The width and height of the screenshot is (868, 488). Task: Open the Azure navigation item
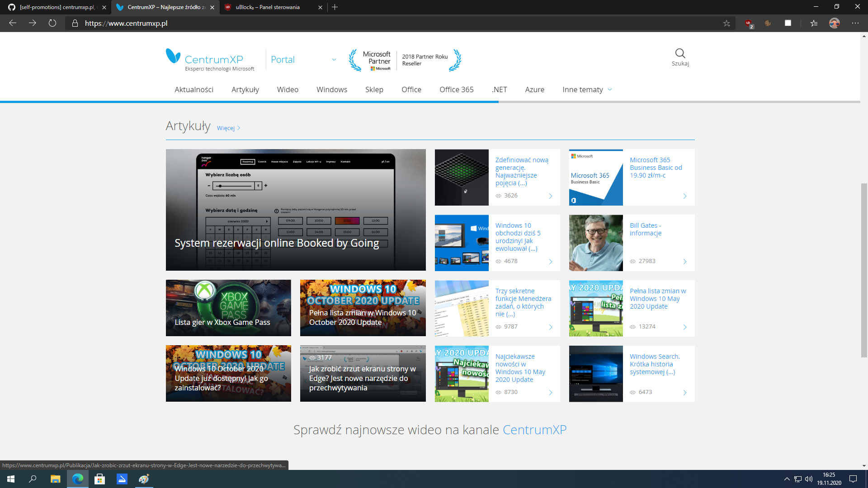[535, 89]
